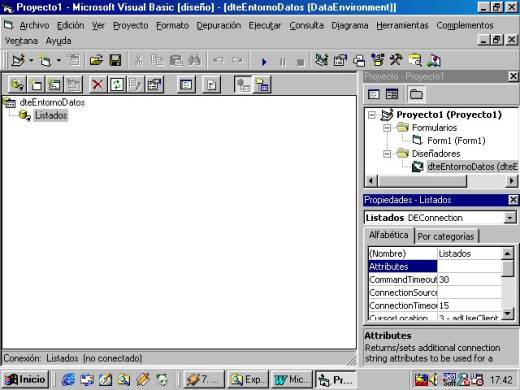The image size is (520, 390).
Task: Click the Save Project floppy disk icon
Action: coord(115,60)
